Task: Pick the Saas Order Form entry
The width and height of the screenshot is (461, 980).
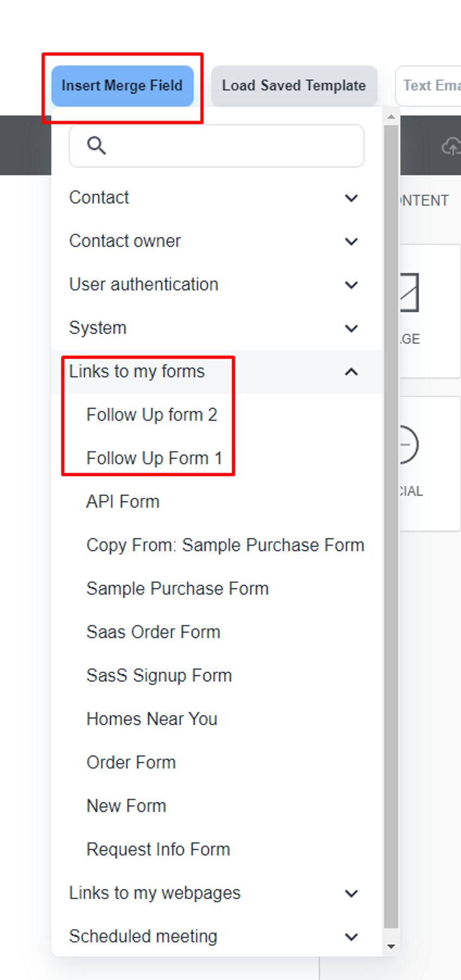Action: pos(153,632)
